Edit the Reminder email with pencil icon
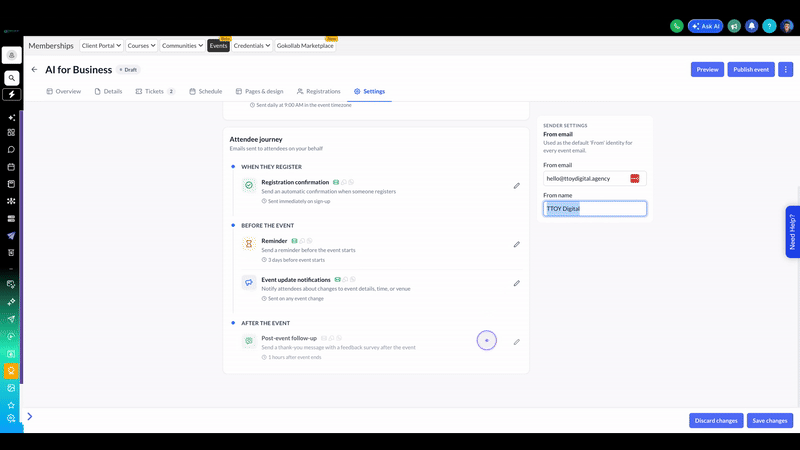The width and height of the screenshot is (800, 450). click(517, 244)
